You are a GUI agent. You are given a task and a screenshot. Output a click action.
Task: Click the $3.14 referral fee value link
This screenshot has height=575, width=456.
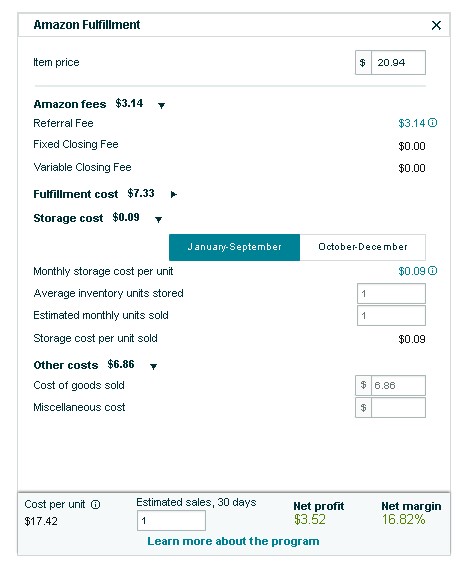click(412, 123)
